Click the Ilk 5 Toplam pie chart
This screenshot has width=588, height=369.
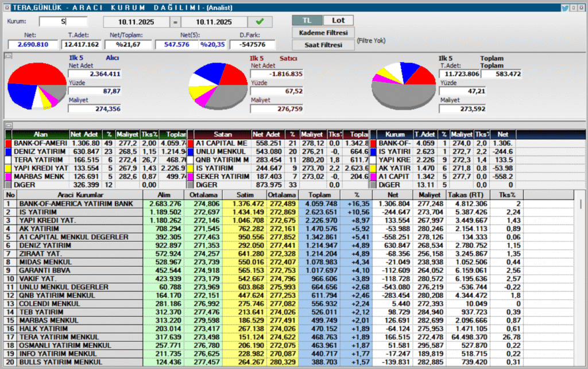pos(404,86)
